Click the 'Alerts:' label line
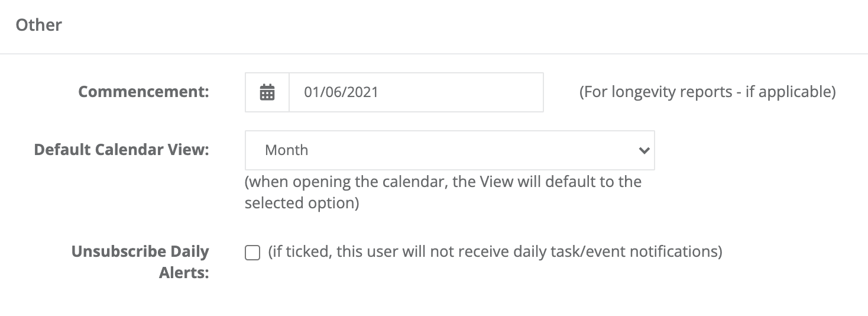The height and width of the screenshot is (316, 868). pos(184,274)
